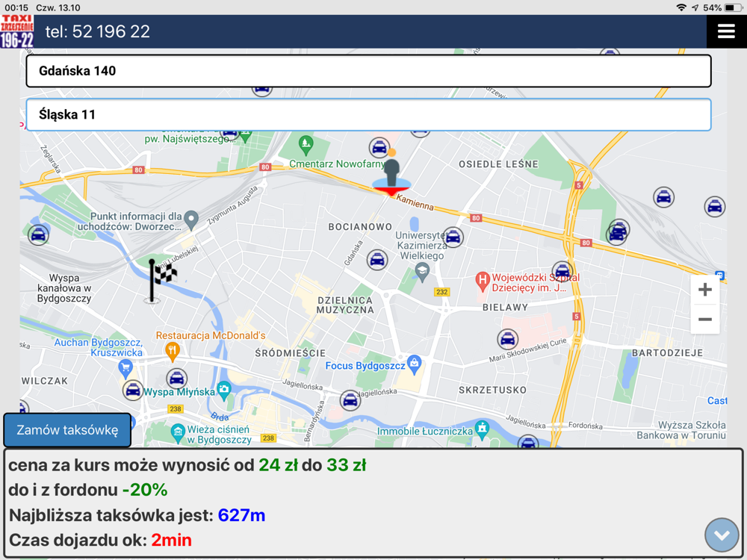This screenshot has width=747, height=560.
Task: Tap the taxi icon near Bocianowo on Gdańska
Action: [376, 261]
